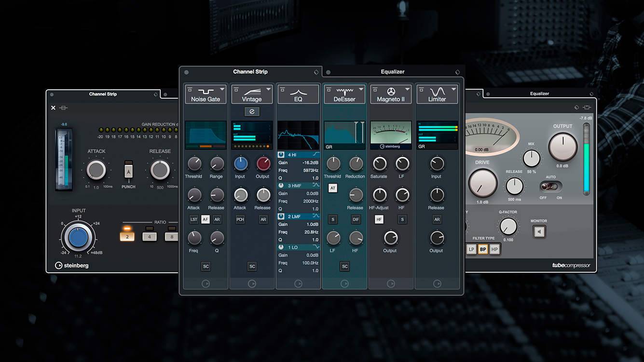
Task: Click the Limiter module bottom play circle icon
Action: tap(437, 283)
